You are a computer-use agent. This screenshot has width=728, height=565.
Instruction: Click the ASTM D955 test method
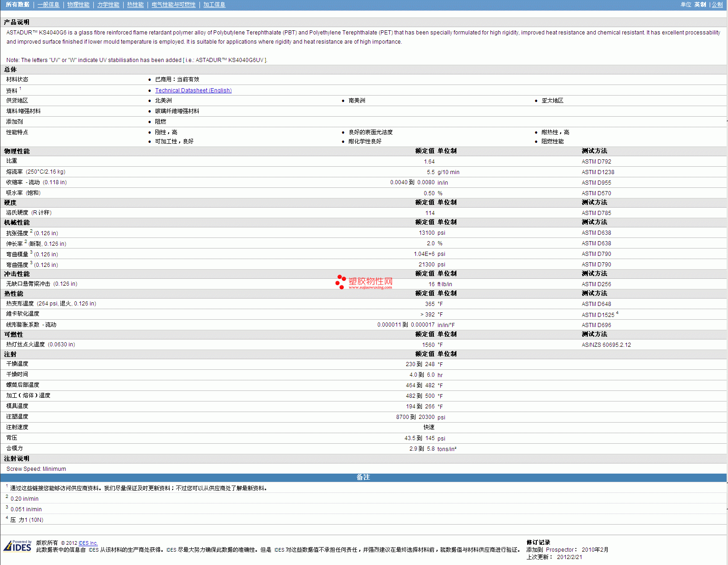pyautogui.click(x=597, y=183)
